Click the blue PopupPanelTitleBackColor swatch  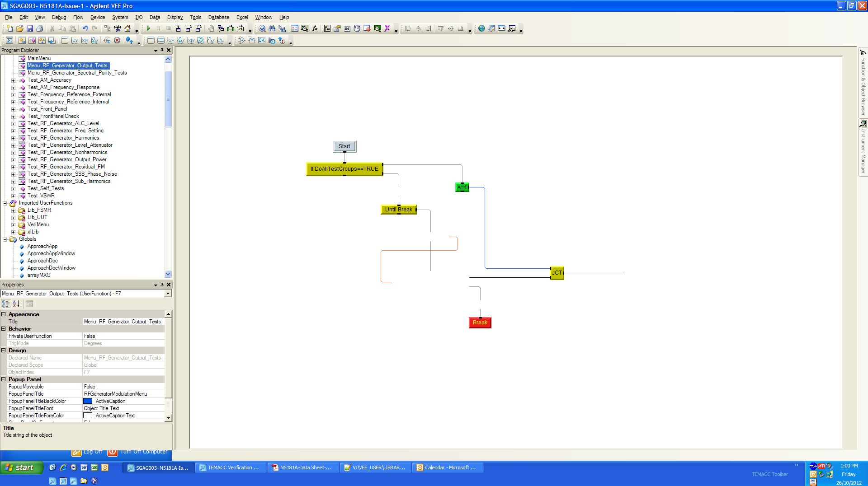(88, 401)
